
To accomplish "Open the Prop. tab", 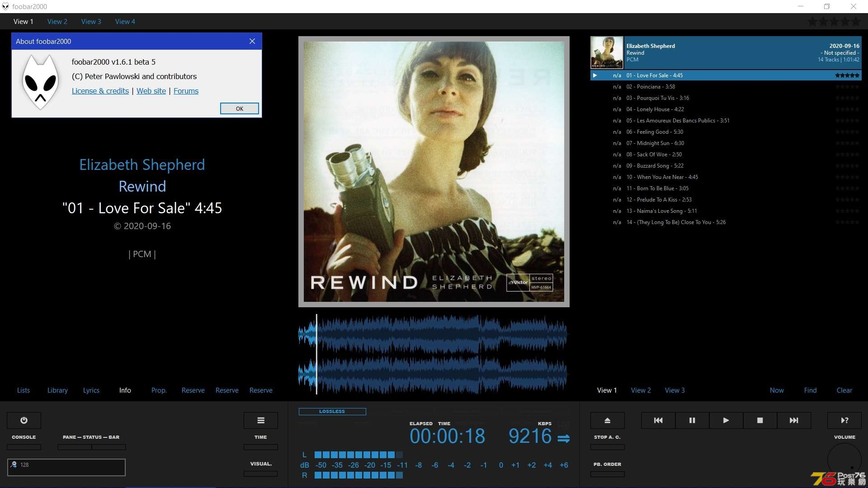I will pos(159,390).
